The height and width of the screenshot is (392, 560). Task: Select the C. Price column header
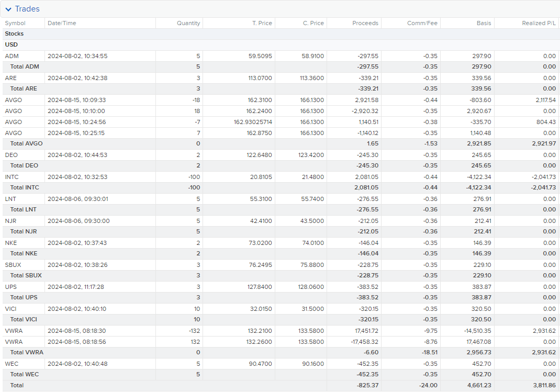313,23
